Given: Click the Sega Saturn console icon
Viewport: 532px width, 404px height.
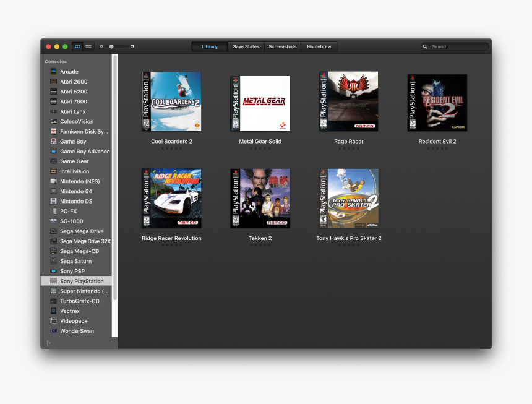Looking at the screenshot, I should [53, 261].
